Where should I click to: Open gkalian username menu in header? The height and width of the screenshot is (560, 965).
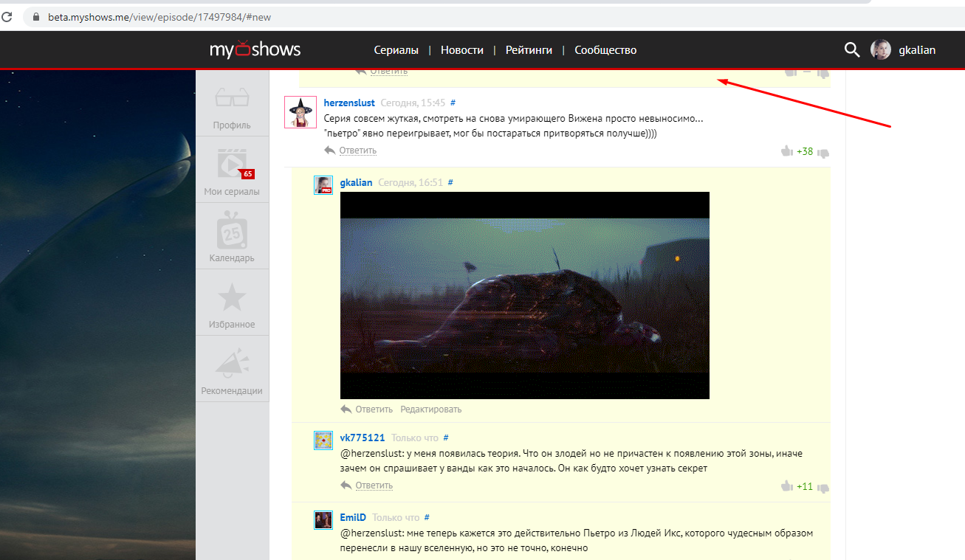[x=917, y=50]
